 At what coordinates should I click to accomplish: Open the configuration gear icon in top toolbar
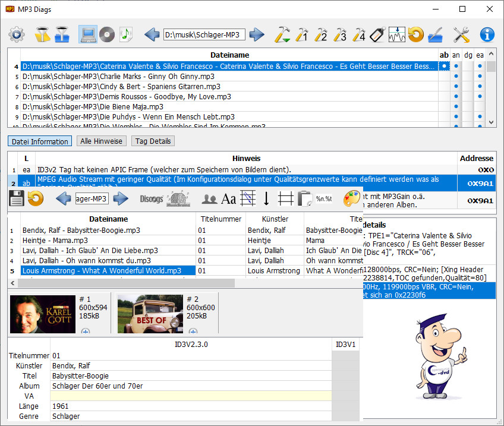tap(16, 34)
